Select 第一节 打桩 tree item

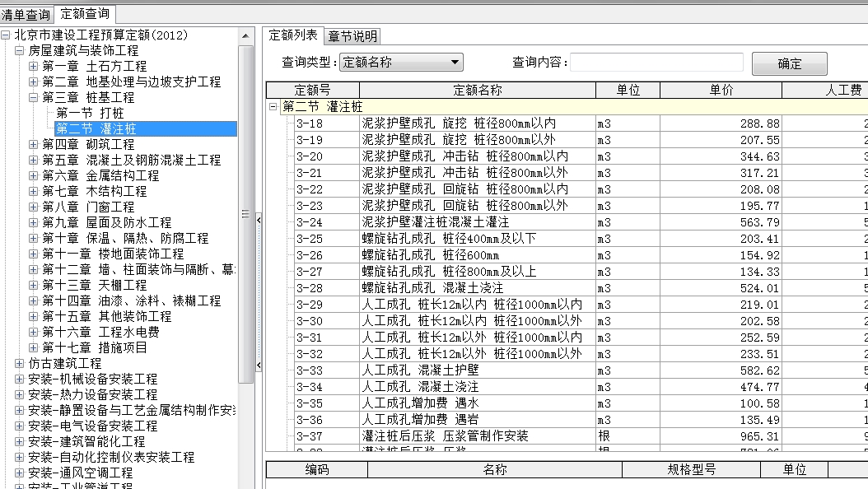pyautogui.click(x=90, y=113)
